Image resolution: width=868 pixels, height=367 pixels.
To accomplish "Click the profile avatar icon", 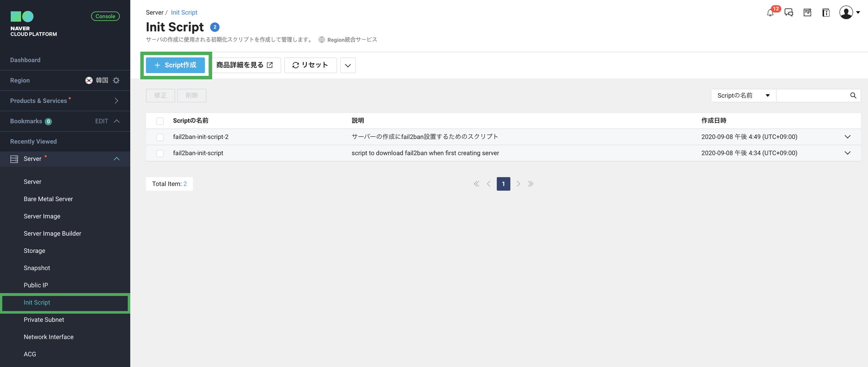I will (x=846, y=12).
